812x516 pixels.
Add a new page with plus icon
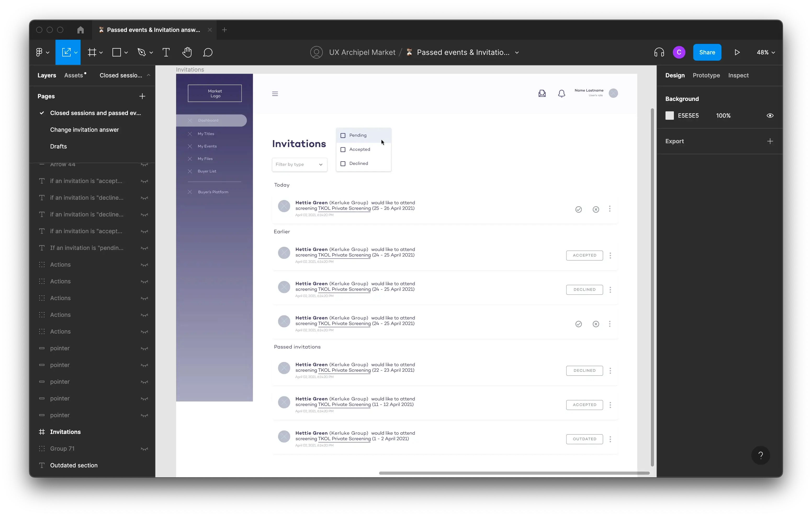142,96
